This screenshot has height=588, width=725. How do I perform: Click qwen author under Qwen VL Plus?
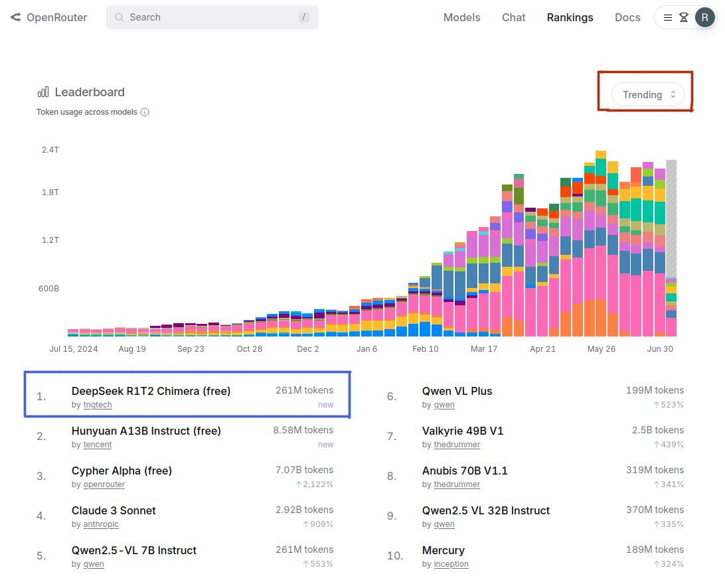click(444, 405)
